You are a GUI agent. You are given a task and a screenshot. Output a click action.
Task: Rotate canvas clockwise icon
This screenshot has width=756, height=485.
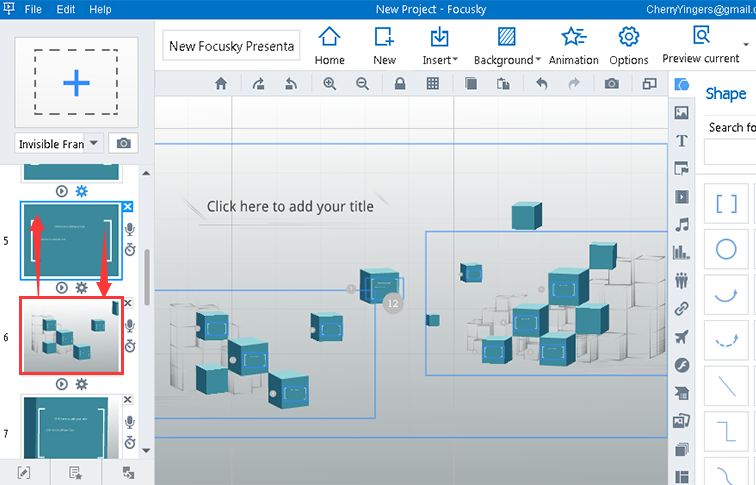(x=258, y=84)
